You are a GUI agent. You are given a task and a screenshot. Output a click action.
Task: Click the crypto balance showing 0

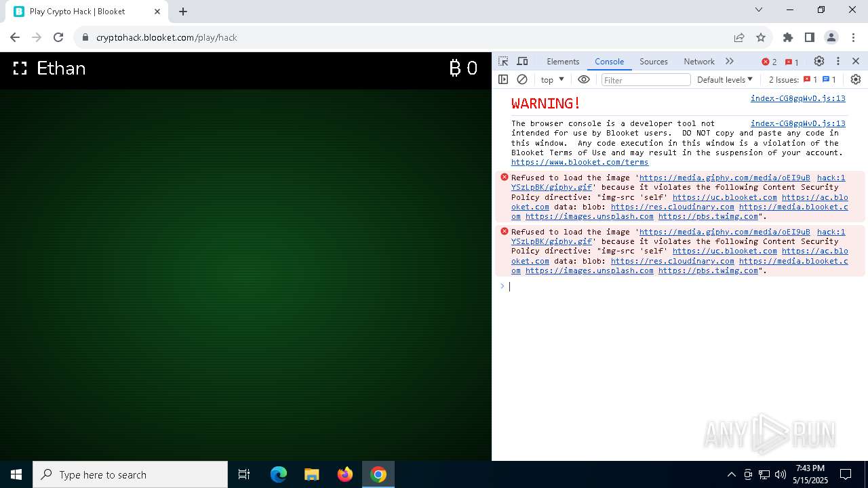463,68
